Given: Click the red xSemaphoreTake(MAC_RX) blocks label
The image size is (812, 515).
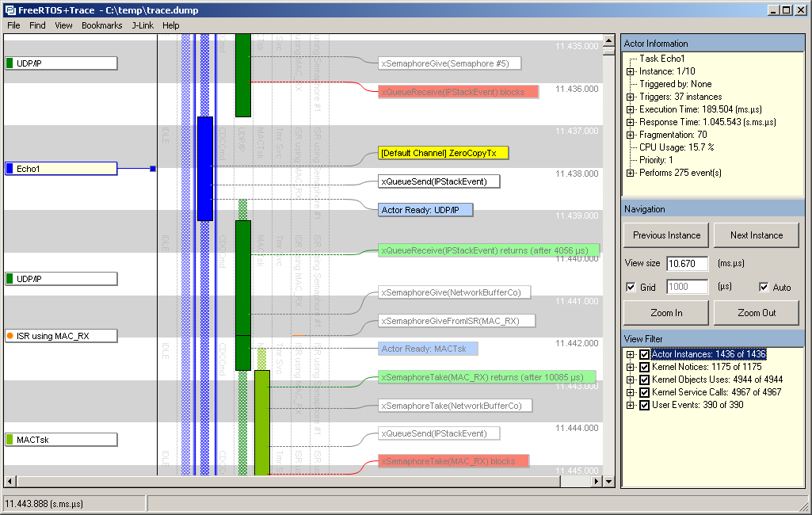Looking at the screenshot, I should tap(454, 461).
